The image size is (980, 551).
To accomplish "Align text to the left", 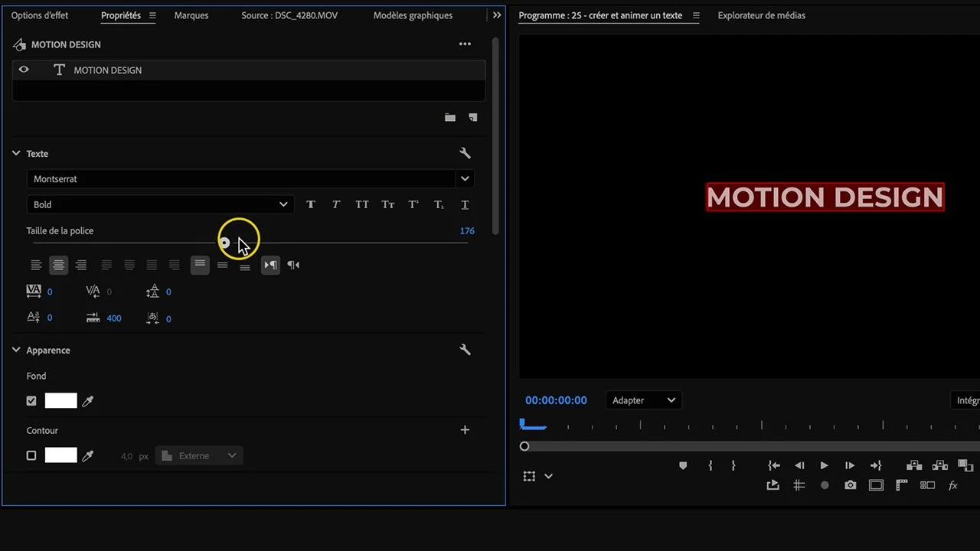I will click(x=36, y=265).
